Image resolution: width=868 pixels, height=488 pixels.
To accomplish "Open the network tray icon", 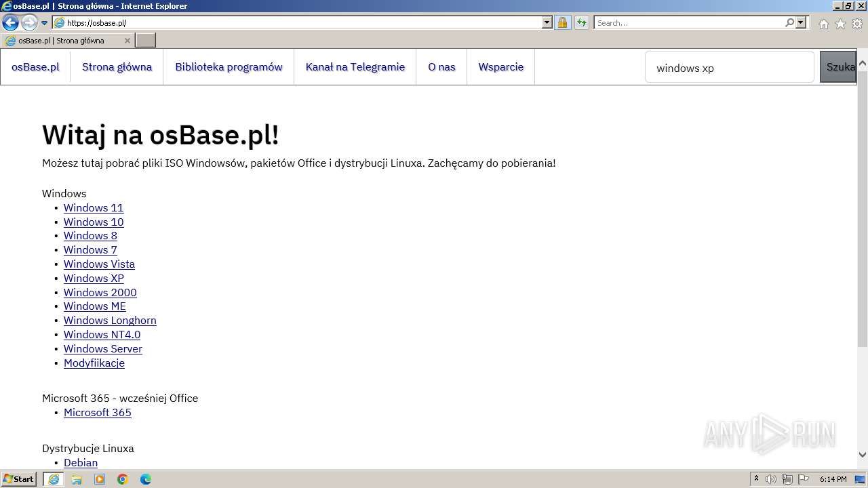I will tap(787, 479).
